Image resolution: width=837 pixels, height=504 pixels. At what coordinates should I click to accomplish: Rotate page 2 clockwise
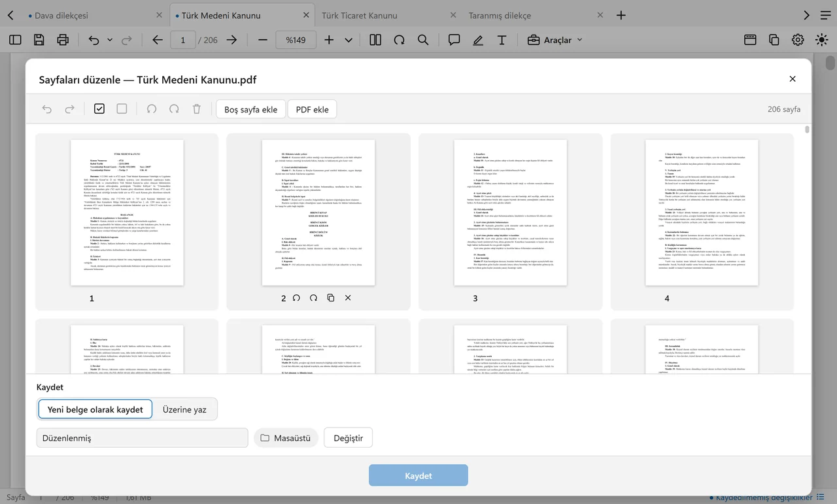pyautogui.click(x=313, y=298)
